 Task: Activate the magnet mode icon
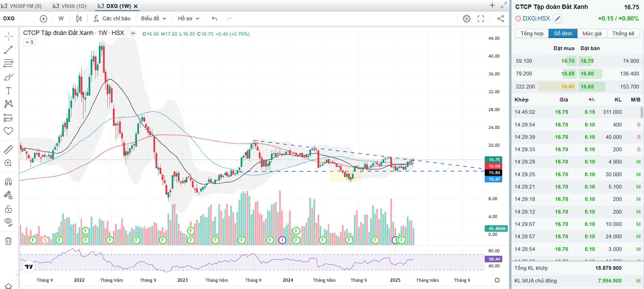click(8, 182)
